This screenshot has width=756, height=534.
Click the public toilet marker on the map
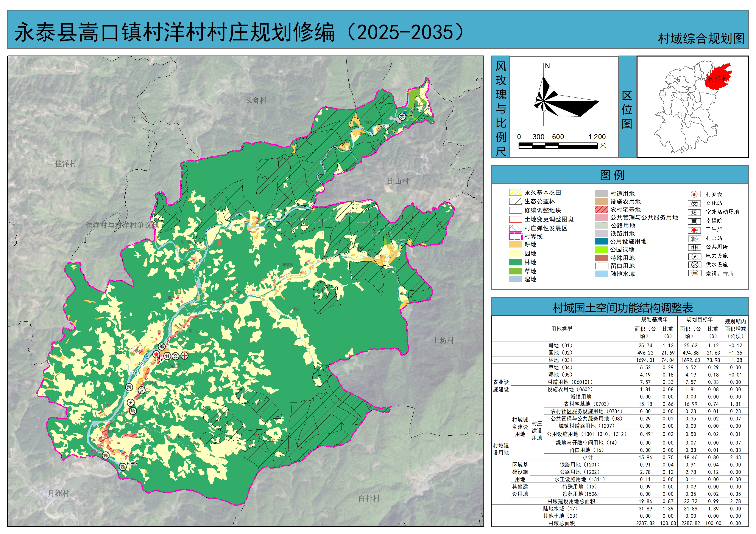(x=168, y=356)
